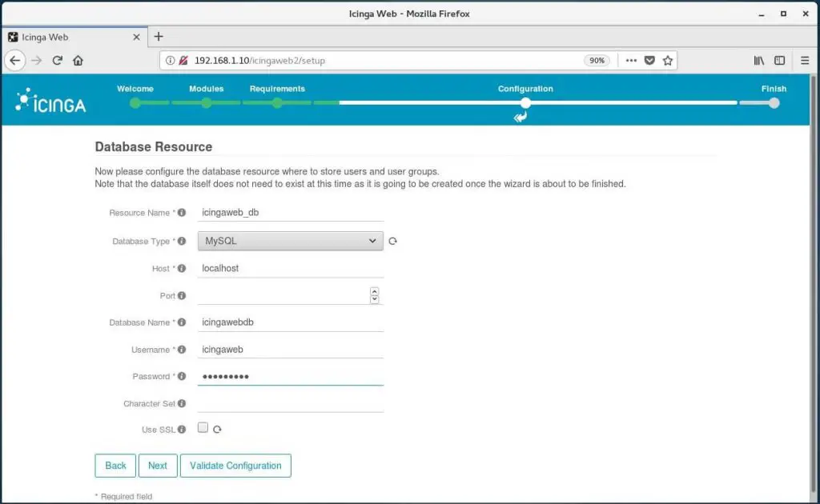The height and width of the screenshot is (504, 820).
Task: Click the URL address bar
Action: 386,61
